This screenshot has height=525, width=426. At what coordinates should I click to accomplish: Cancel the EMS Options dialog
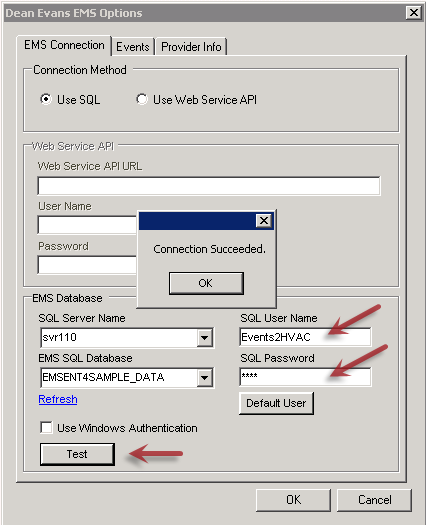(x=374, y=500)
